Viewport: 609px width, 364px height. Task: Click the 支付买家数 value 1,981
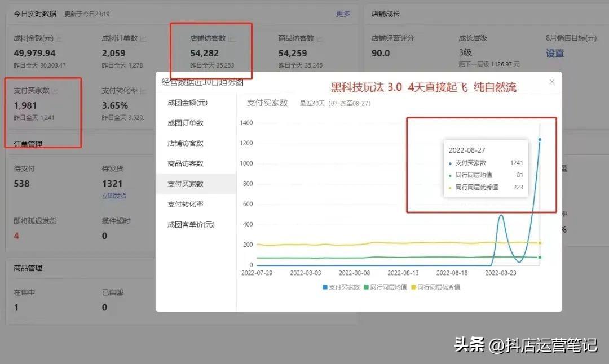pos(25,105)
